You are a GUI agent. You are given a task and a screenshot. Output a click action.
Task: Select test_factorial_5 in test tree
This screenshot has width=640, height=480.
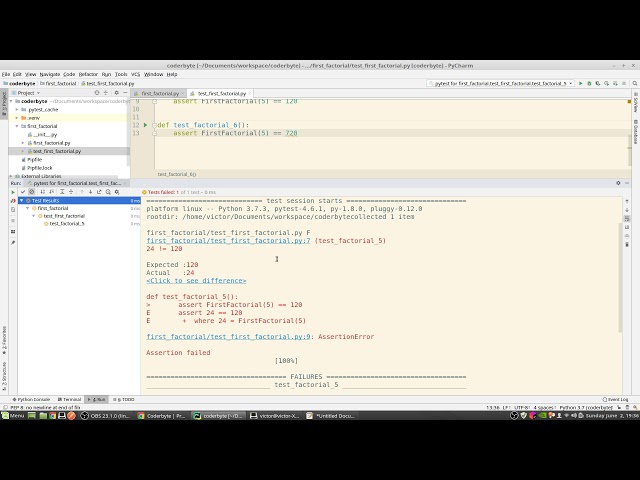point(67,224)
